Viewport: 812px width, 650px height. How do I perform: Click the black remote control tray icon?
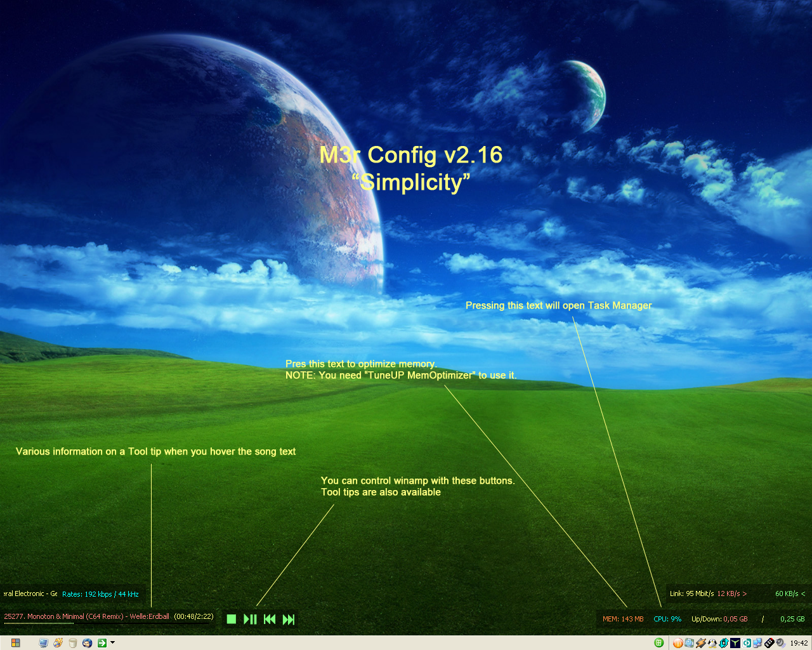pos(769,643)
